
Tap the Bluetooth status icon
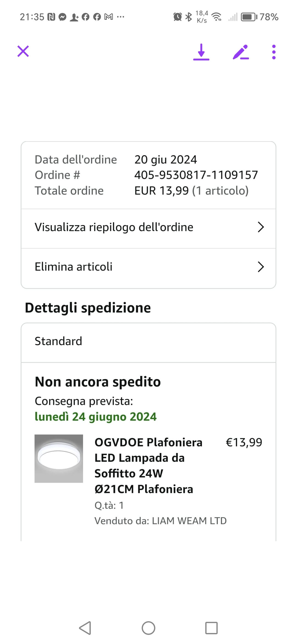point(189,17)
